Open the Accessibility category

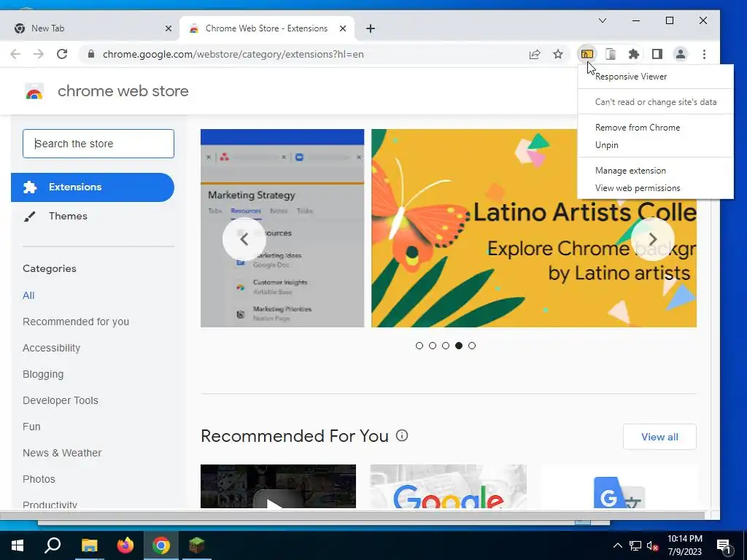coord(52,348)
